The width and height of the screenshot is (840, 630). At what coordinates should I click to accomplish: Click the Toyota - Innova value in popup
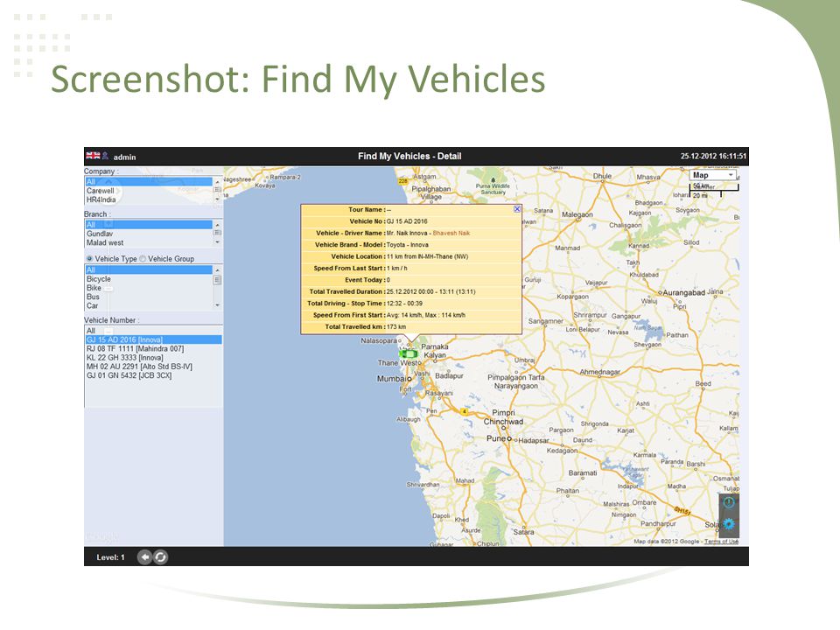click(x=407, y=245)
